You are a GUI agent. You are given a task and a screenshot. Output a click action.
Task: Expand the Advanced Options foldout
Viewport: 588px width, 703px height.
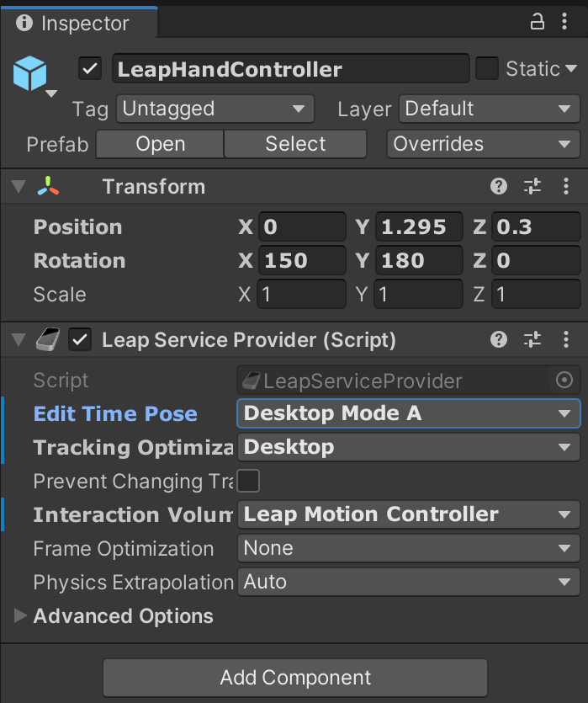click(x=21, y=616)
